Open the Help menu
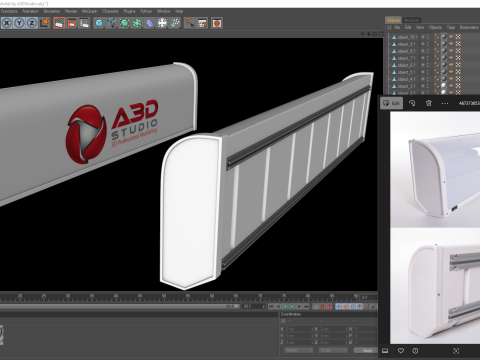This screenshot has width=480, height=360. (x=179, y=11)
